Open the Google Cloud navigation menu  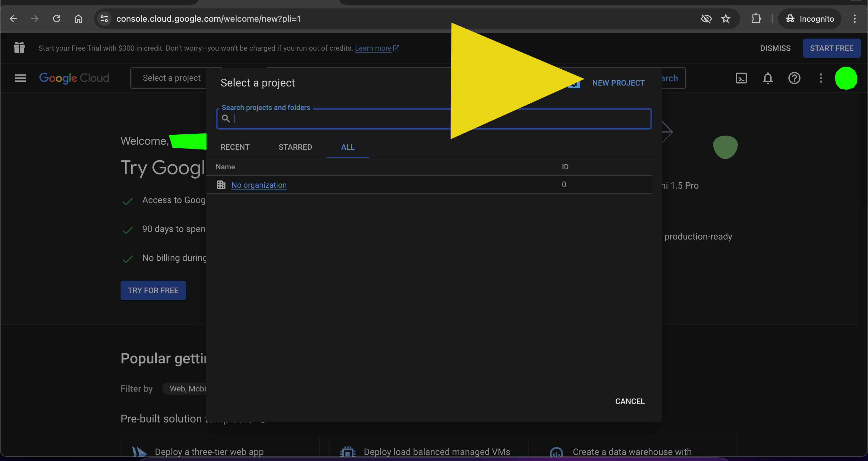point(20,78)
